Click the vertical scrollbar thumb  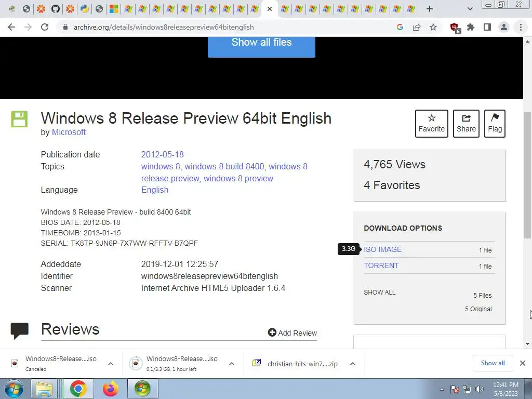528,175
